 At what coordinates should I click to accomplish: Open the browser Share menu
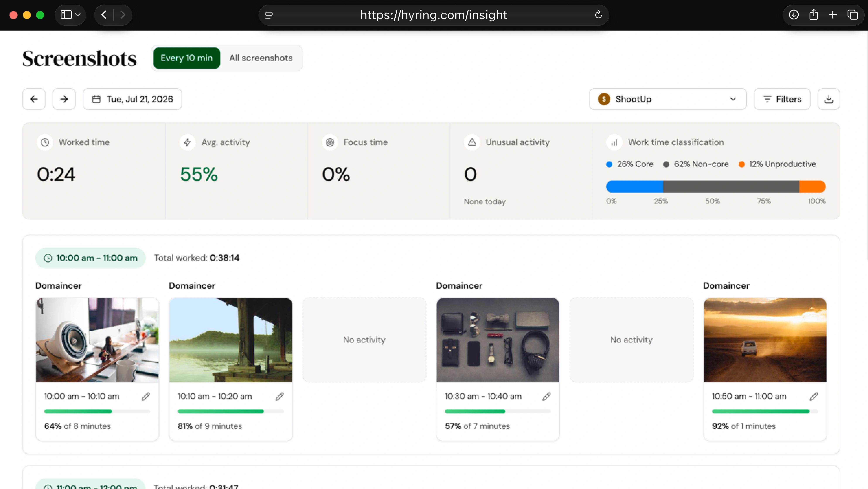point(813,14)
